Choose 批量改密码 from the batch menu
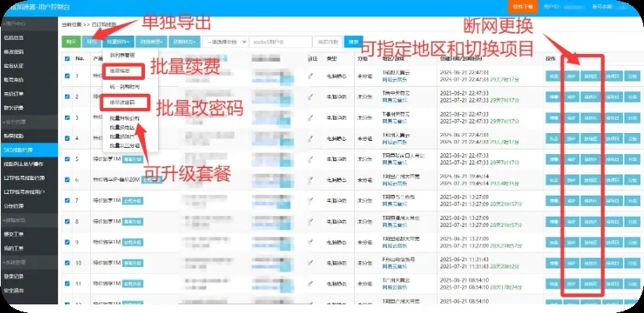The height and width of the screenshot is (313, 644). (123, 103)
